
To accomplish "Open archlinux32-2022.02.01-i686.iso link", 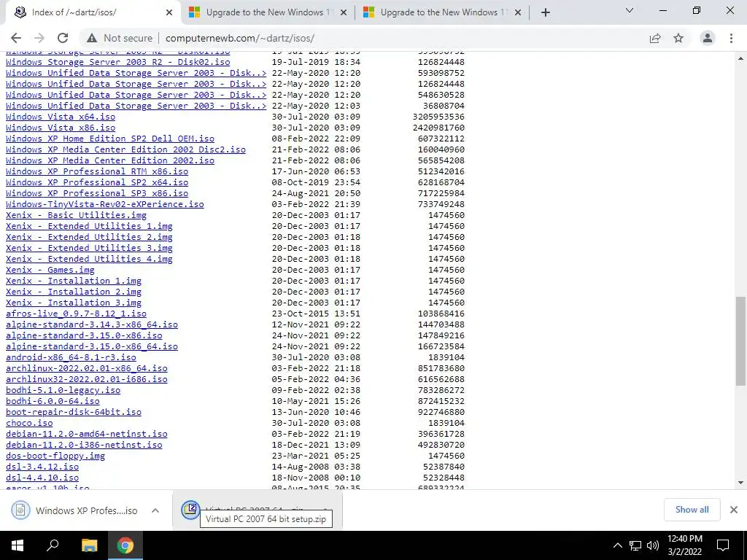I will pos(87,379).
